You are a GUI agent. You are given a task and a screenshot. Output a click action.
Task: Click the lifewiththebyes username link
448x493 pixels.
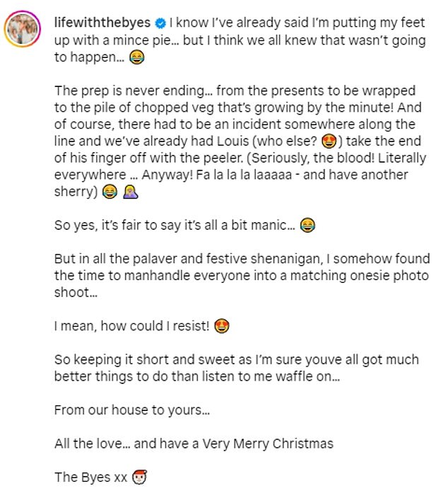coord(102,23)
